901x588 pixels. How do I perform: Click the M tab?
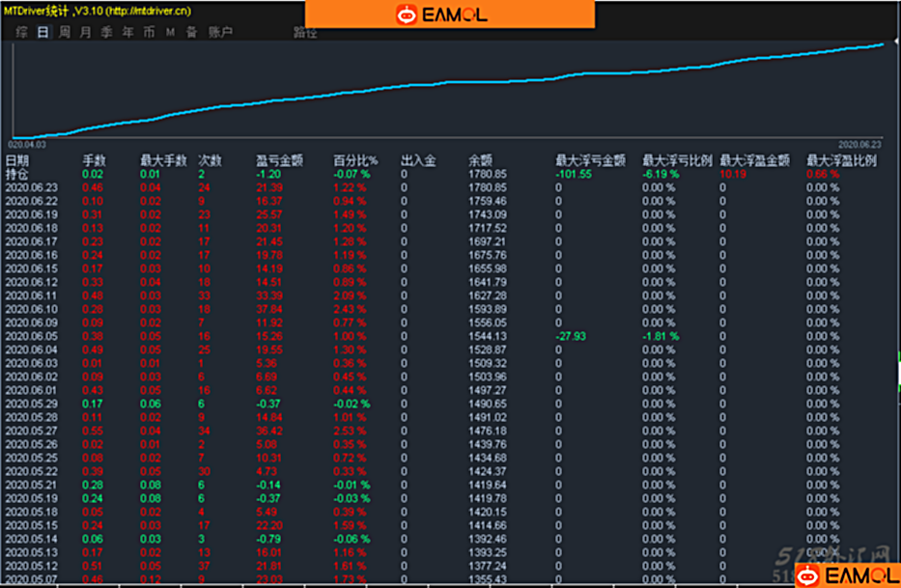point(170,32)
